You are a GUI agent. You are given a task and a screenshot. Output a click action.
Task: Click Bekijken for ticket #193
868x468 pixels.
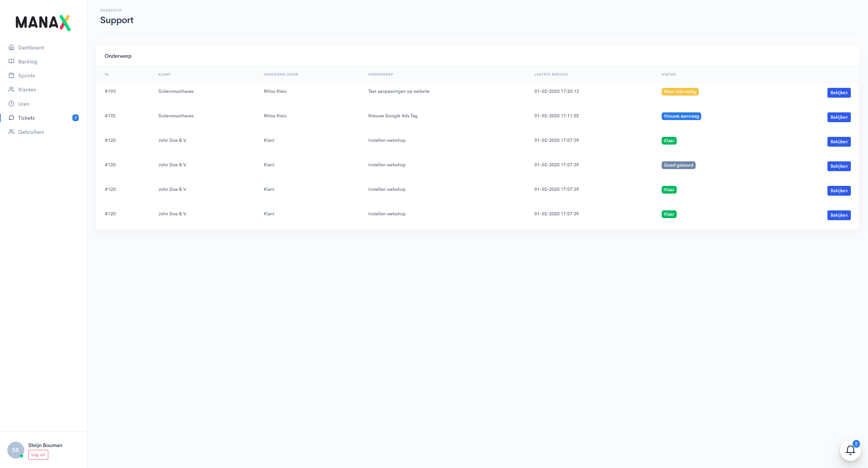point(839,93)
